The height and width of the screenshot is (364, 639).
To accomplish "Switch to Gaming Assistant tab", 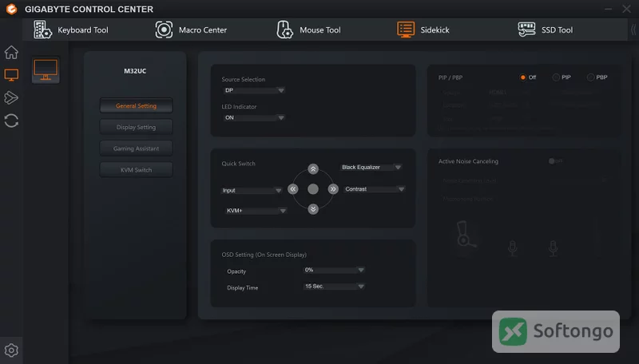I will [x=136, y=148].
